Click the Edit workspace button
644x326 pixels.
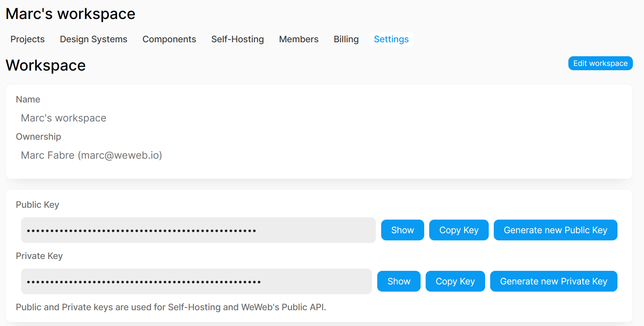[x=600, y=63]
